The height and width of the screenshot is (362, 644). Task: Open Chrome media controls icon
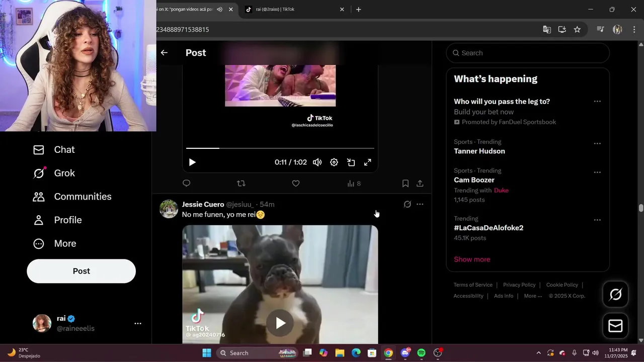click(600, 30)
